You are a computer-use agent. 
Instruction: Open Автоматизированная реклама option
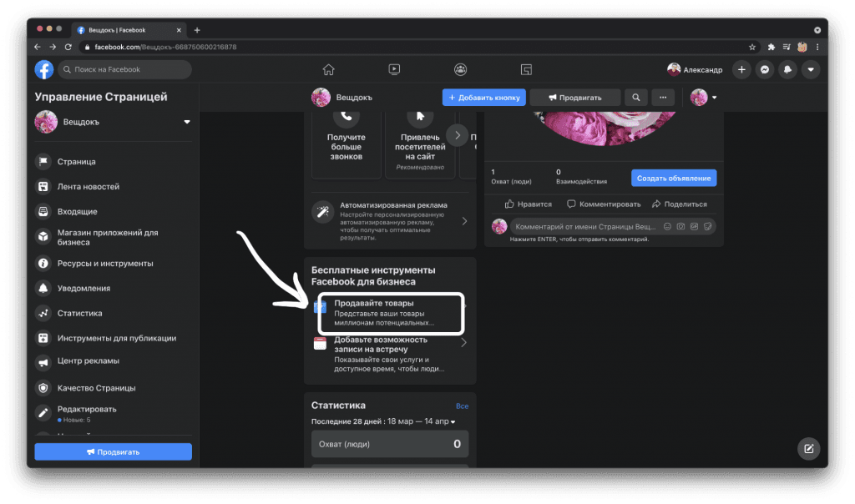coord(390,220)
